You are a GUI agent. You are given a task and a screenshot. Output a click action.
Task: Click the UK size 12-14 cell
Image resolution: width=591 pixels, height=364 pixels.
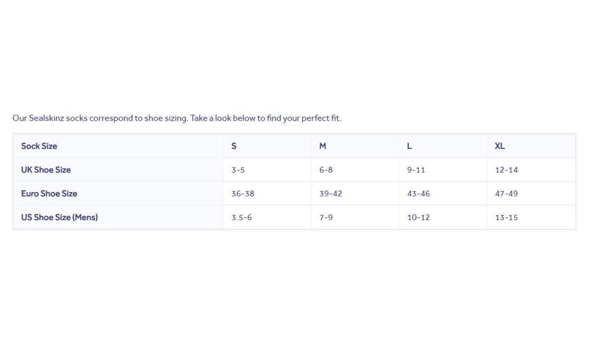pos(506,170)
